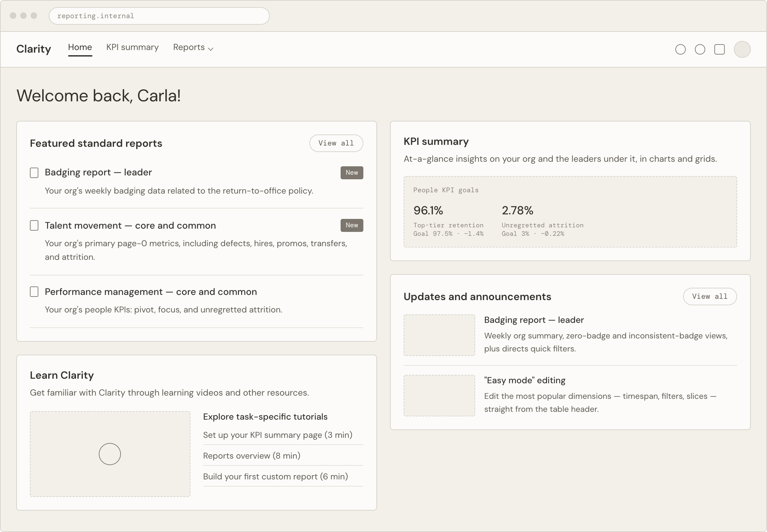The image size is (767, 532).
Task: Click the first circle icon in header
Action: 680,49
